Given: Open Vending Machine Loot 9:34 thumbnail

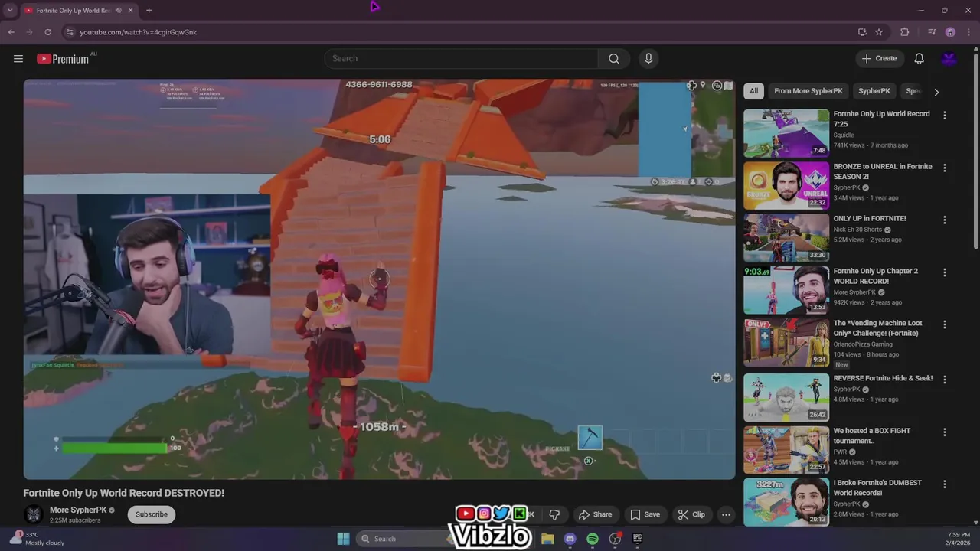Looking at the screenshot, I should [x=786, y=342].
